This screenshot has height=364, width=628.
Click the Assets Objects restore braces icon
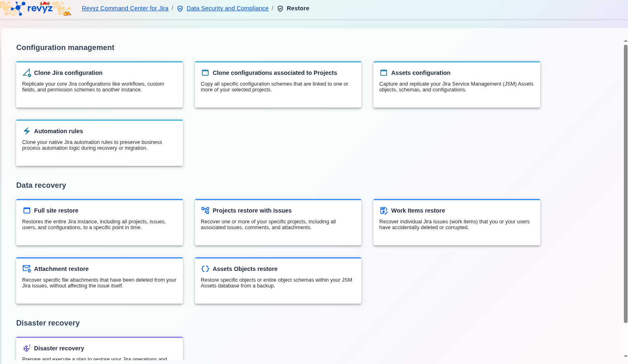tap(205, 269)
